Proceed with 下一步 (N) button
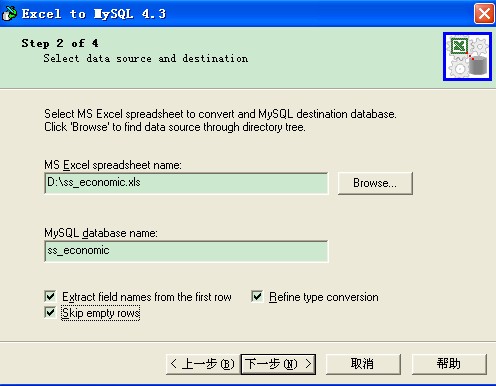 [x=278, y=364]
